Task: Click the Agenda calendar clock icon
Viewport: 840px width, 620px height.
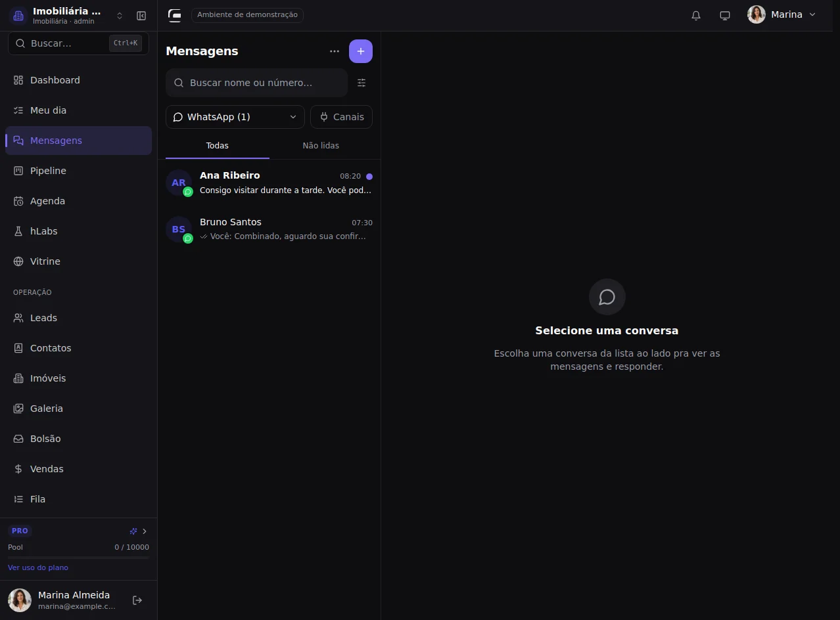Action: coord(18,201)
